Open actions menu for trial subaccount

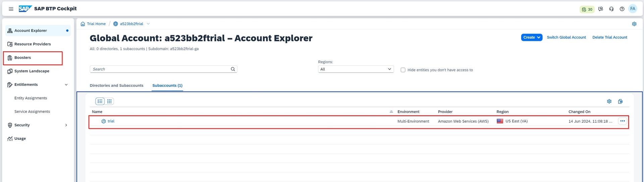623,121
